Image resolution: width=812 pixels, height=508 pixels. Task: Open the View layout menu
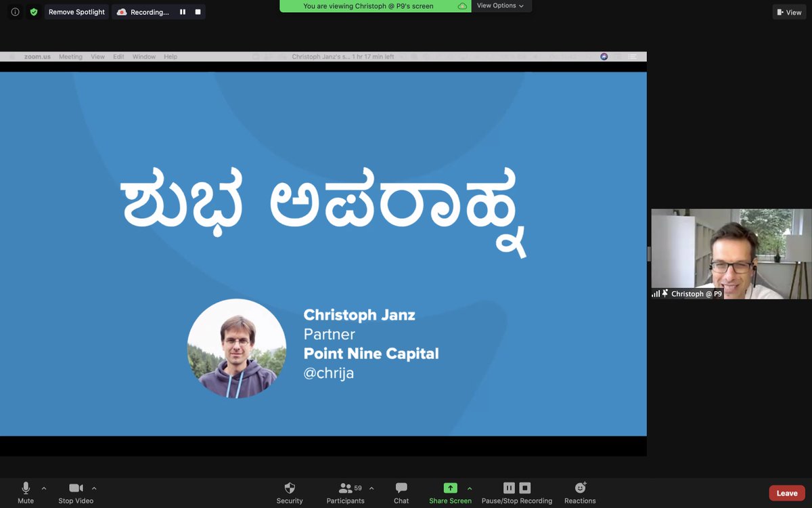pos(790,12)
